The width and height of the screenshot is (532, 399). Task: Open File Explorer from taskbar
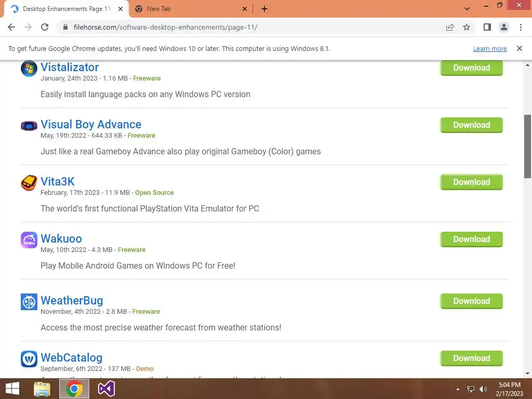point(42,389)
